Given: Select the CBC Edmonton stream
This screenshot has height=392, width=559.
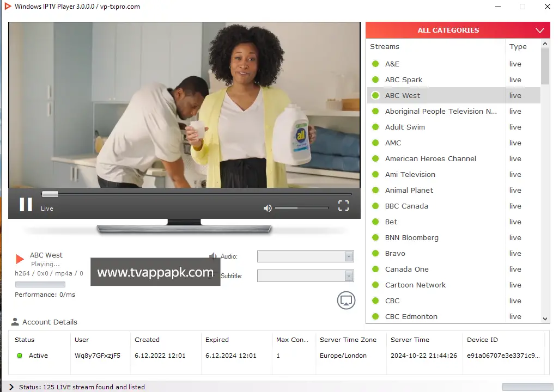Looking at the screenshot, I should click(453, 316).
